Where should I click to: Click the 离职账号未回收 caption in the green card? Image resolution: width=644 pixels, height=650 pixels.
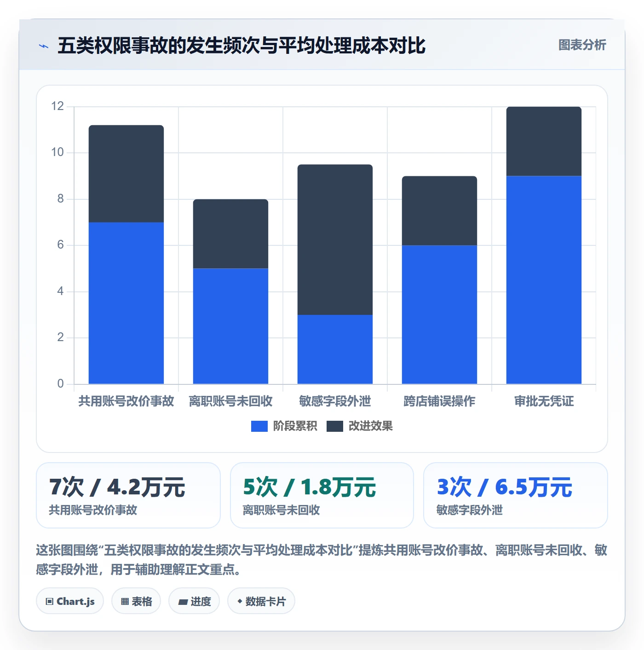click(x=281, y=510)
